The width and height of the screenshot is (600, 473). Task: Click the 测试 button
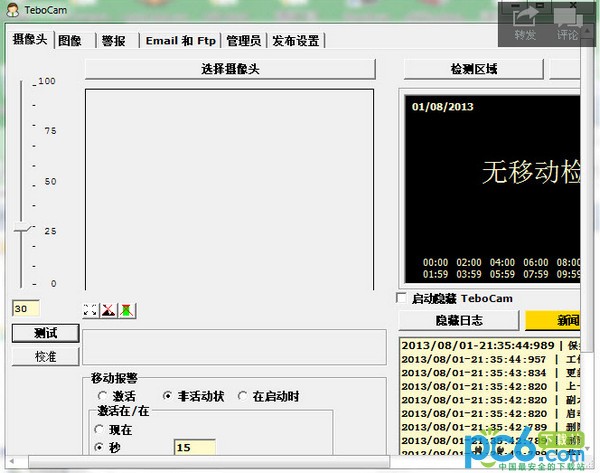pyautogui.click(x=46, y=333)
